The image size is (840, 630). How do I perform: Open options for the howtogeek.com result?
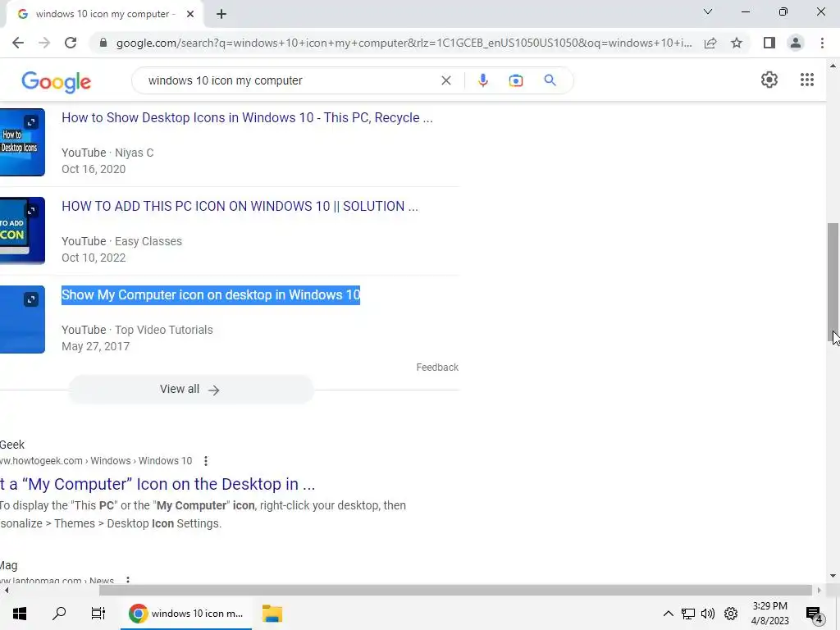pyautogui.click(x=206, y=461)
